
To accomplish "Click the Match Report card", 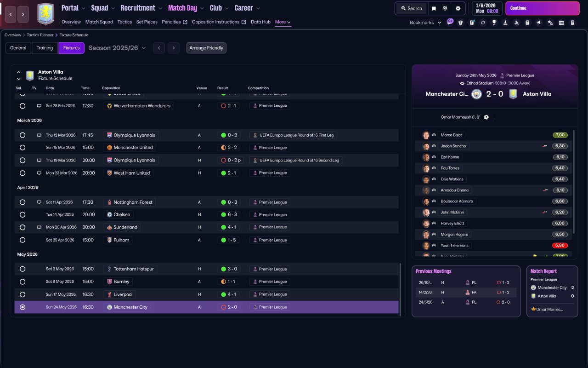I will (552, 291).
